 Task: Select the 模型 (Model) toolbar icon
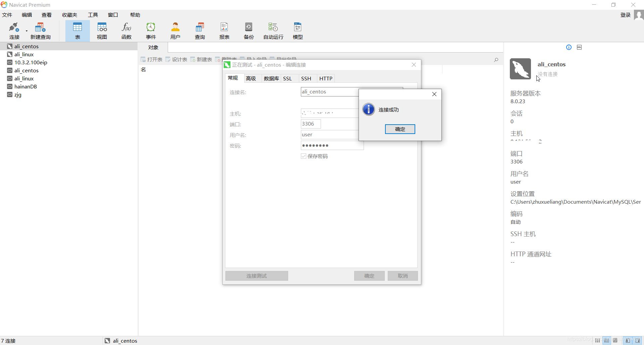(x=298, y=31)
